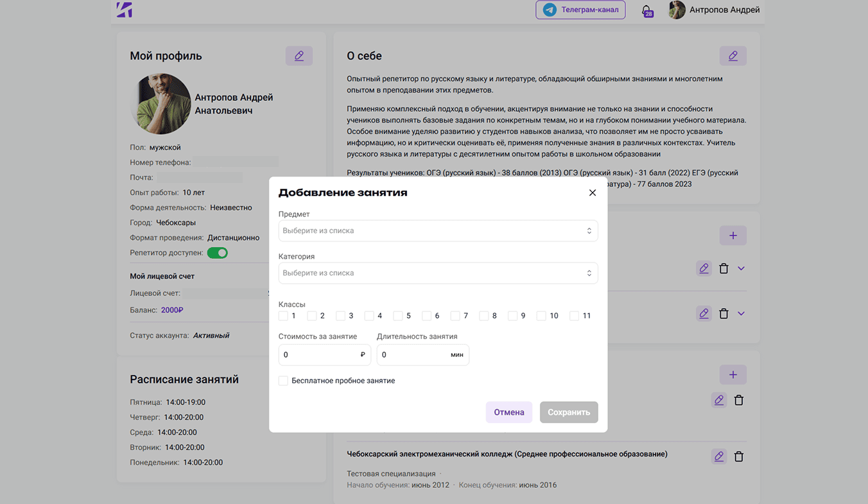The image size is (868, 504).
Task: Open the Телеграм-канал link
Action: (x=580, y=10)
